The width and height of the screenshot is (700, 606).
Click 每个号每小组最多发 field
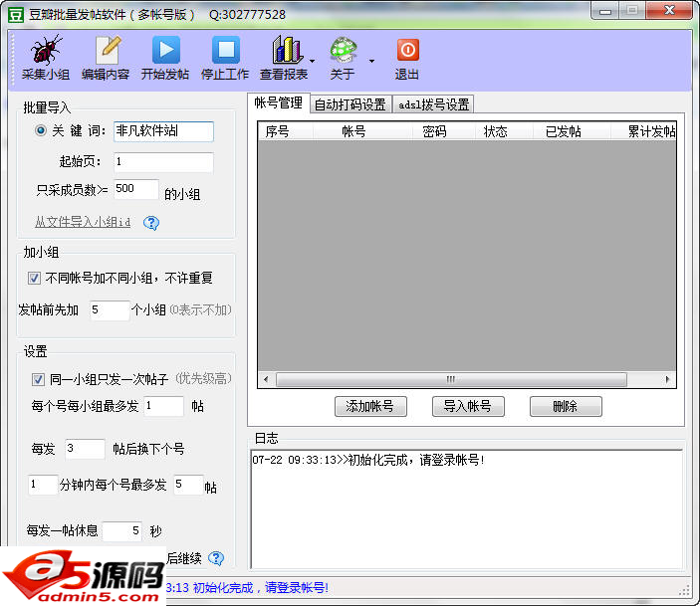[x=164, y=406]
